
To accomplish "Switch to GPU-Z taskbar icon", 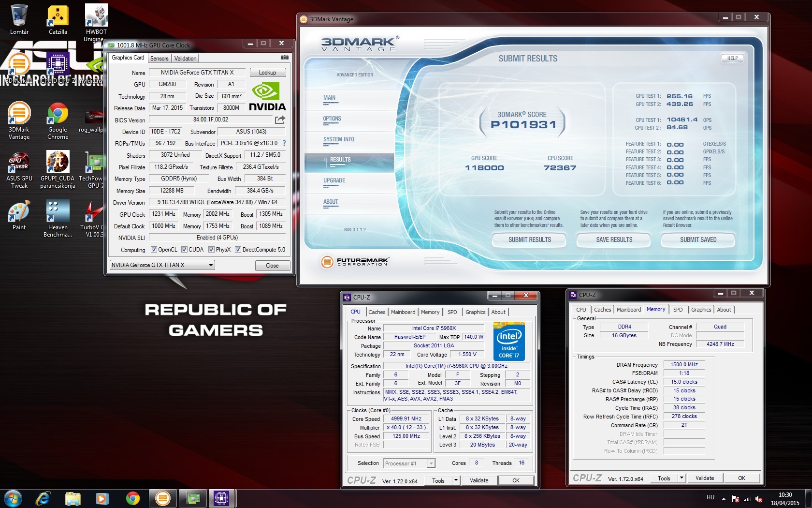I will pyautogui.click(x=192, y=498).
